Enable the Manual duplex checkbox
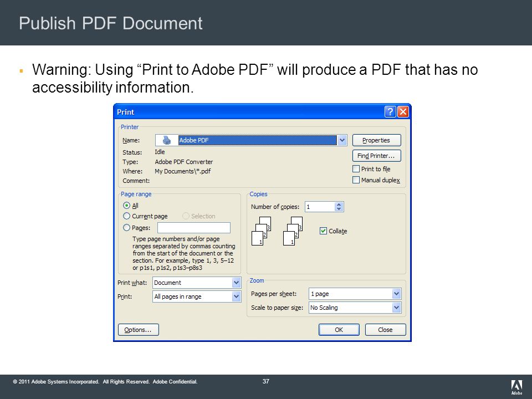Screen dimensions: 532x399 pos(356,180)
